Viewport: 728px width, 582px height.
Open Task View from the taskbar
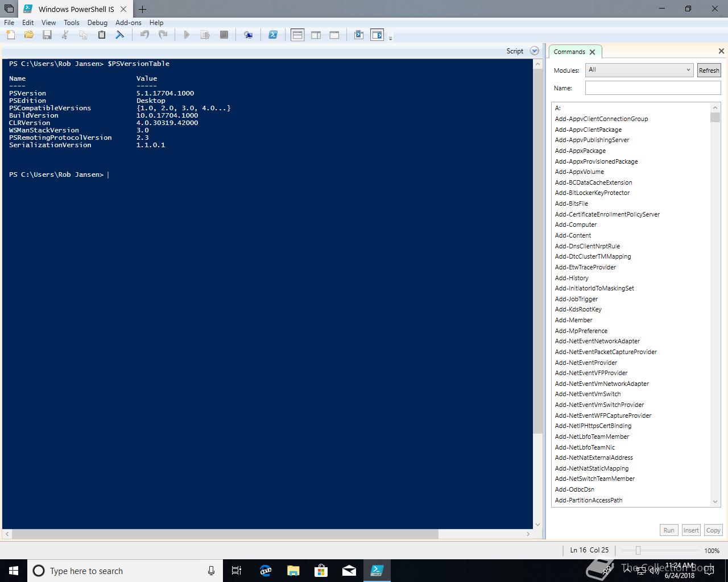[x=237, y=571]
